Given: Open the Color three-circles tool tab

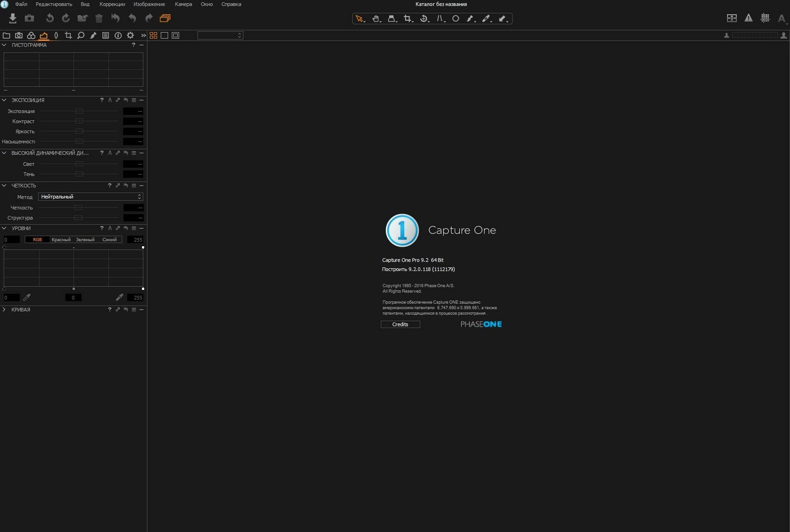Looking at the screenshot, I should [x=31, y=35].
